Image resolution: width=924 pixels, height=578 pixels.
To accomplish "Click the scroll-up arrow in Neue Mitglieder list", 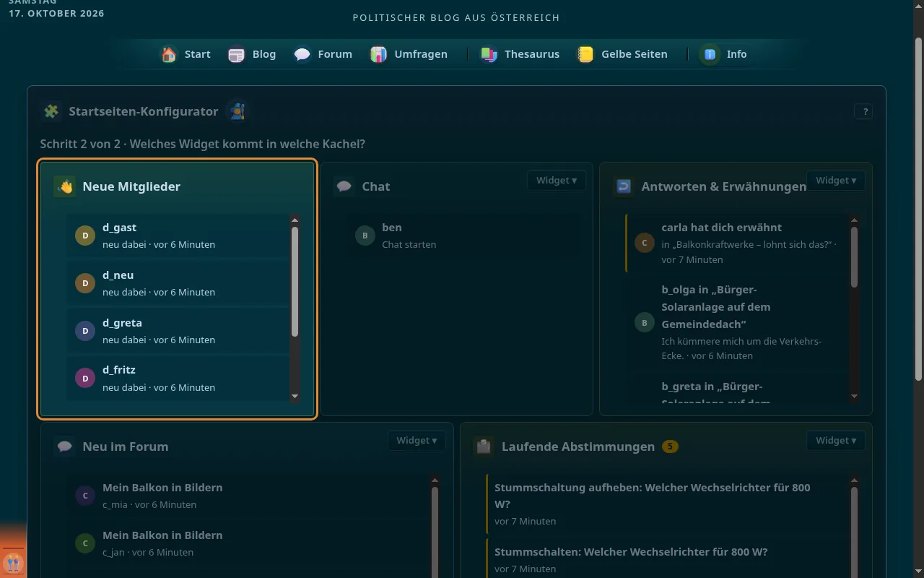I will pyautogui.click(x=295, y=220).
